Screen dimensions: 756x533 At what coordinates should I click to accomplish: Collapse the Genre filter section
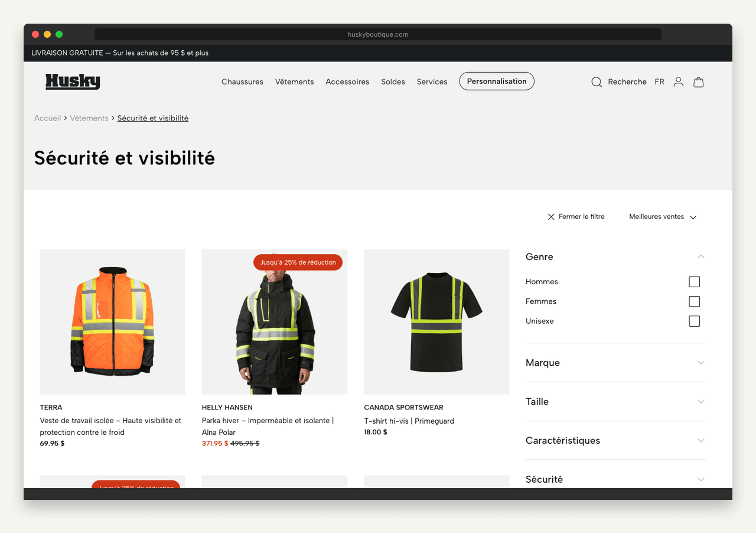[x=700, y=256]
